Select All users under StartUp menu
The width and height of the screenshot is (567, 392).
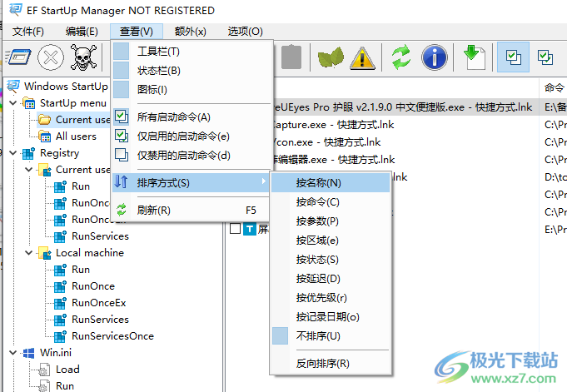pyautogui.click(x=76, y=136)
